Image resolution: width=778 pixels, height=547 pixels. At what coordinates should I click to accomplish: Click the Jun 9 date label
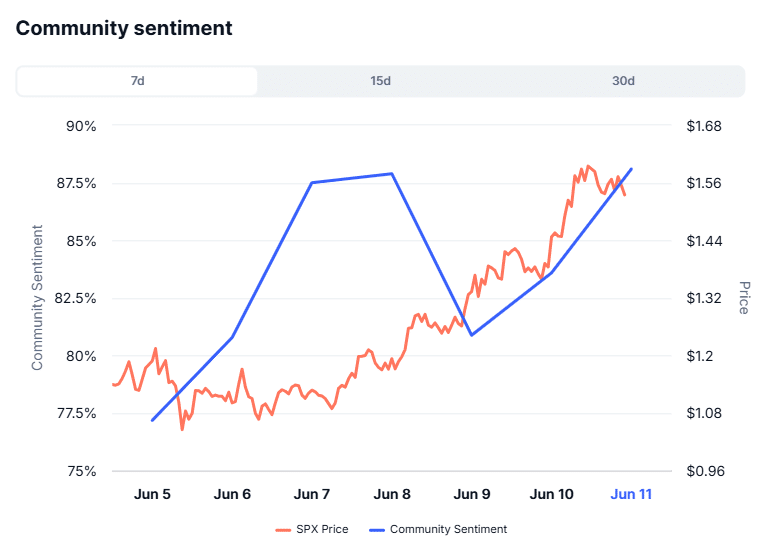(472, 494)
